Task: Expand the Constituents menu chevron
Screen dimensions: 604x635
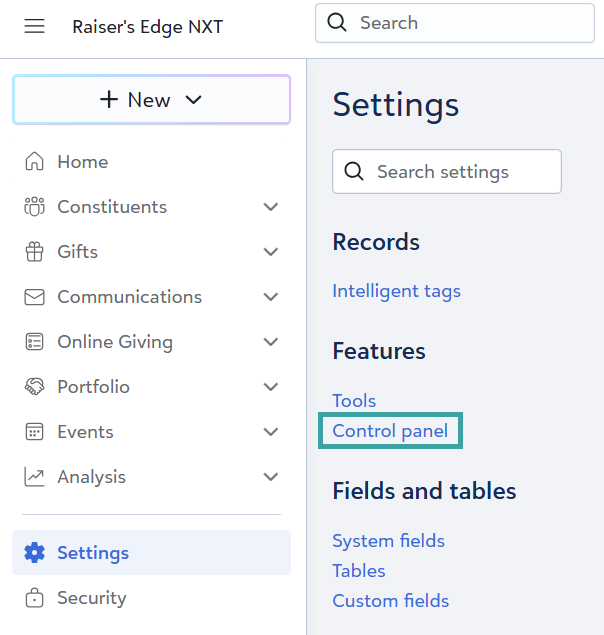Action: pyautogui.click(x=270, y=207)
